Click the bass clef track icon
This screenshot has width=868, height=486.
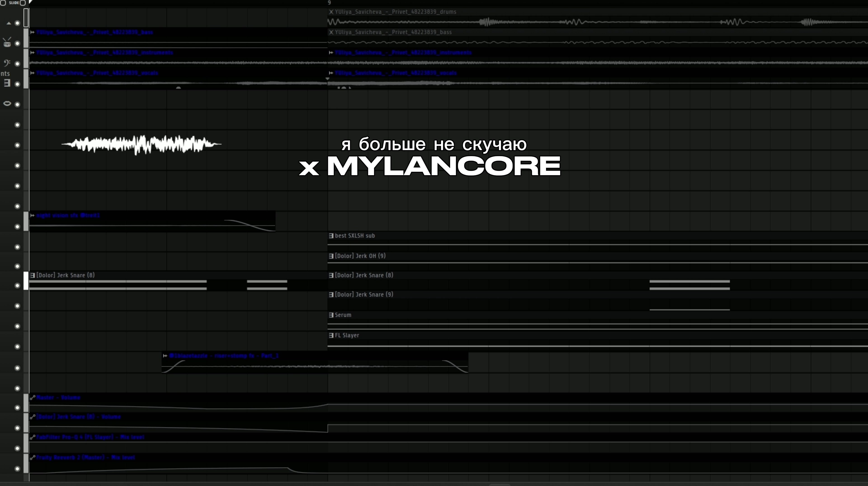pyautogui.click(x=7, y=63)
